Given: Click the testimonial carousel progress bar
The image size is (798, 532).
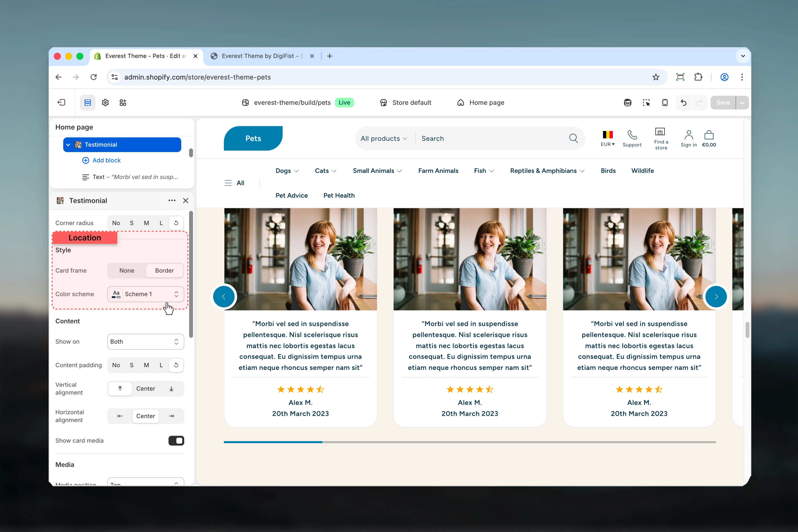Looking at the screenshot, I should coord(470,442).
